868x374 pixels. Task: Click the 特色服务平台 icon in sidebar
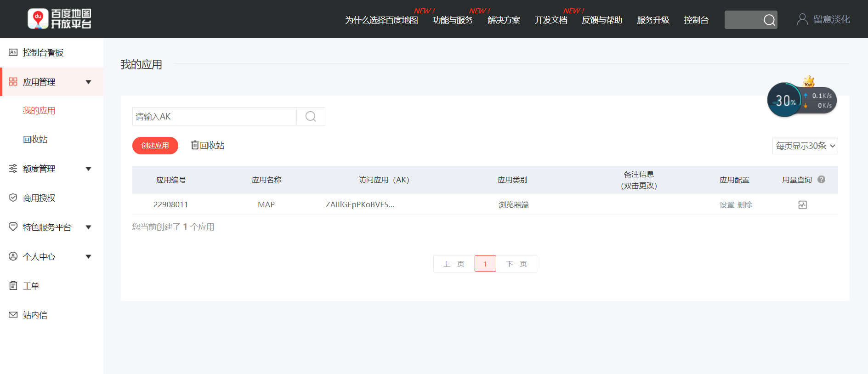13,227
